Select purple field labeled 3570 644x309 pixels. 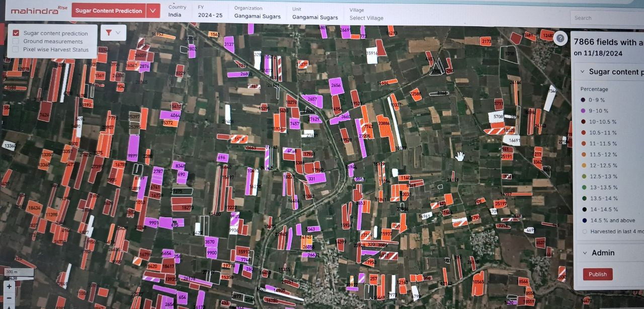tap(210, 242)
